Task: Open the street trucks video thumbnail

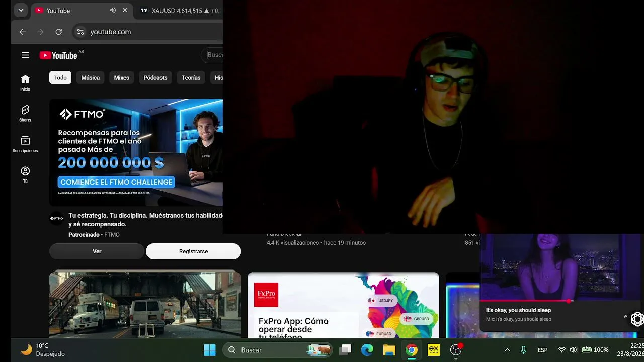Action: pyautogui.click(x=145, y=304)
